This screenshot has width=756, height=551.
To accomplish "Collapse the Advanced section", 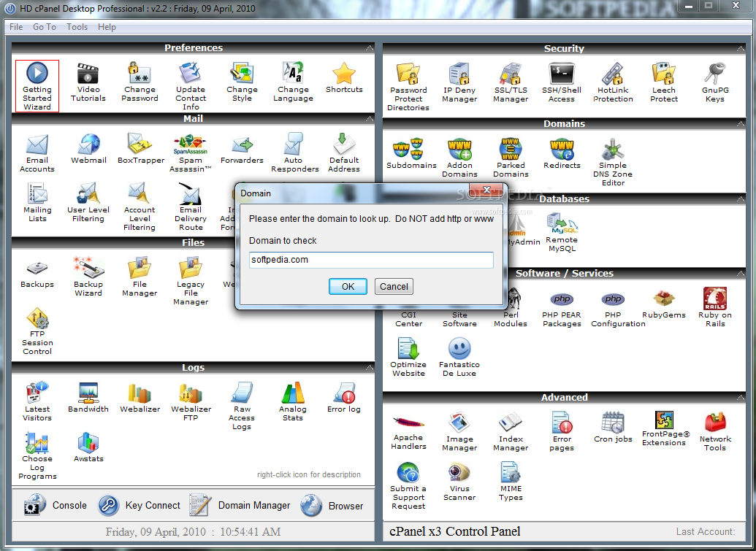I will click(740, 397).
